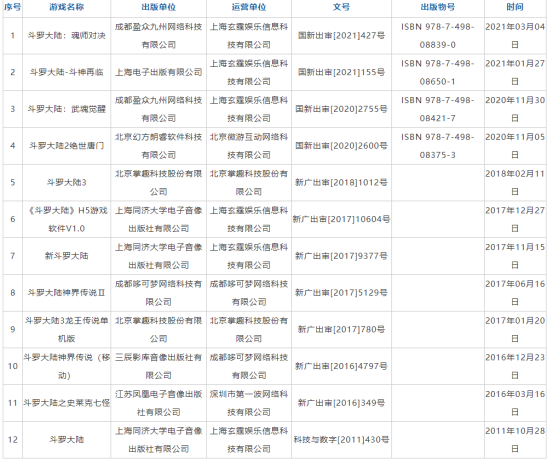554x465 pixels.
Task: Click date 2011年10月28日
Action: [x=515, y=440]
